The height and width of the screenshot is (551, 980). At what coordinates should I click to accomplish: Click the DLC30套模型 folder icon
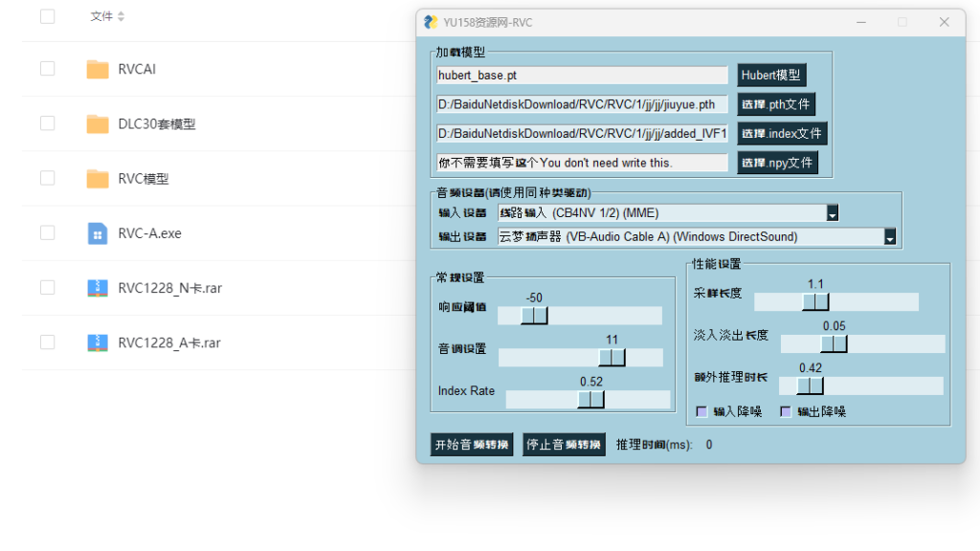[97, 123]
